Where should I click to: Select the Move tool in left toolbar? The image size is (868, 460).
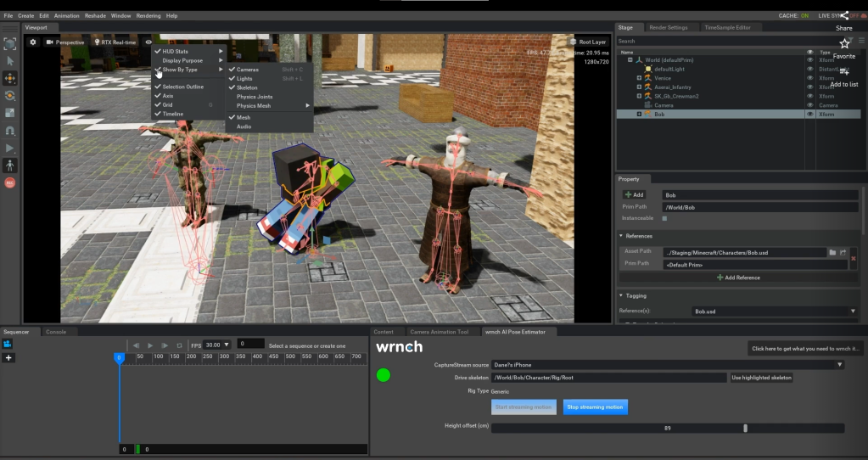coord(10,78)
